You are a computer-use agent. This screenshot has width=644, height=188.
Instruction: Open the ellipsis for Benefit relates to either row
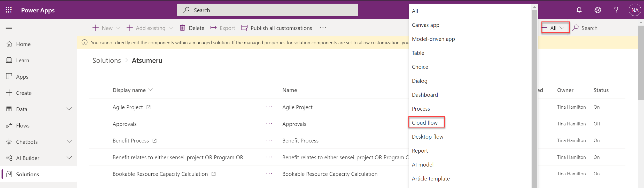269,157
